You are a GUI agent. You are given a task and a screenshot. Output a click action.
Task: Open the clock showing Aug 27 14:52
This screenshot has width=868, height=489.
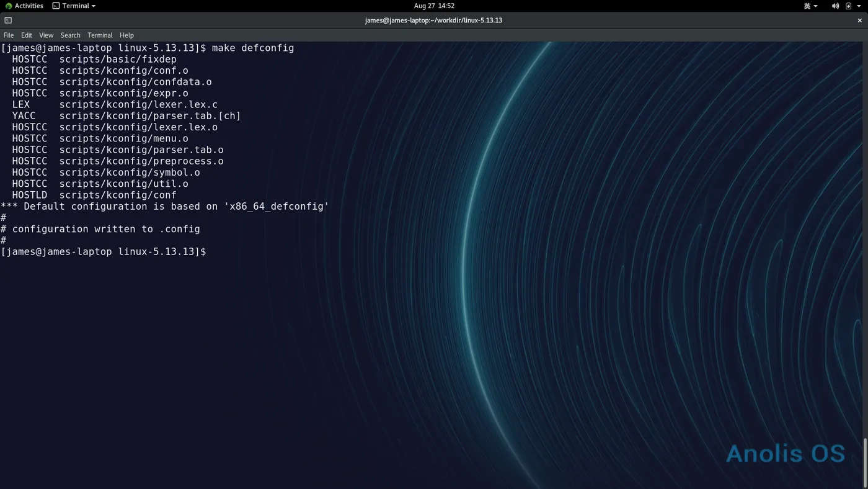(434, 6)
